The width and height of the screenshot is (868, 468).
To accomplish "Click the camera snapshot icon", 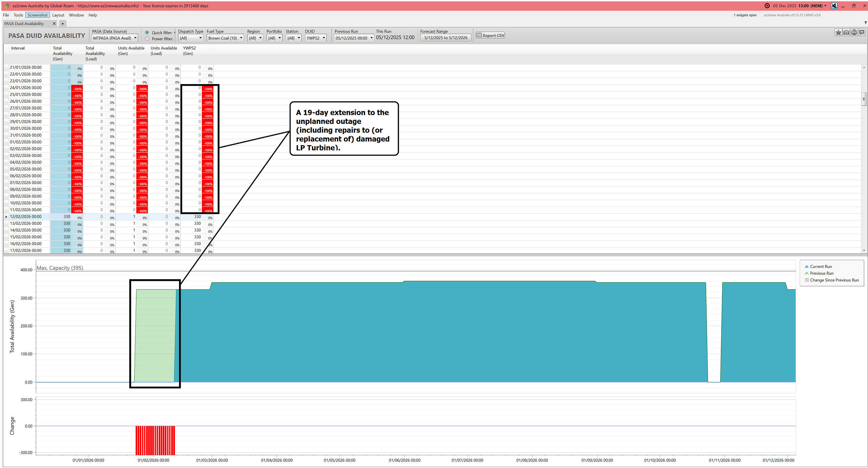I will pos(846,32).
